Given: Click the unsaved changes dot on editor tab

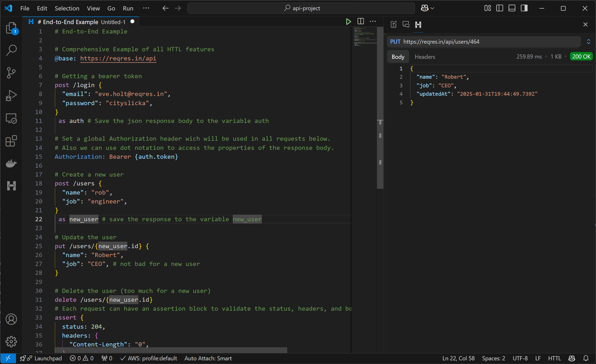Looking at the screenshot, I should click(132, 22).
